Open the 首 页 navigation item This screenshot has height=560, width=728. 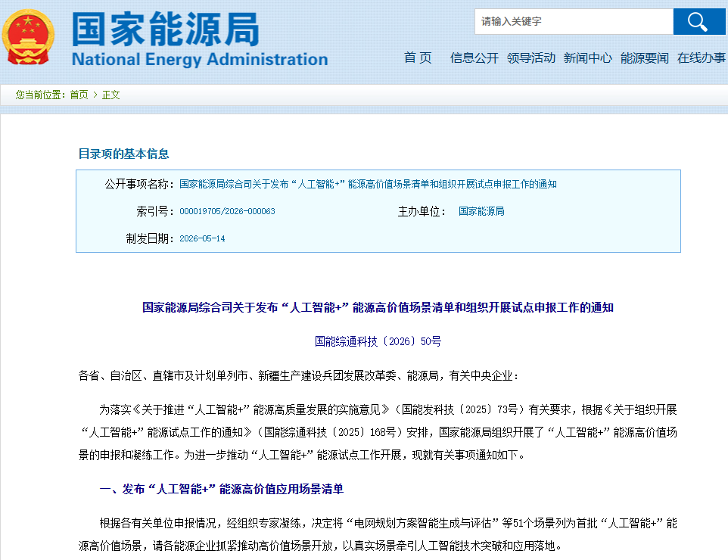(x=418, y=58)
